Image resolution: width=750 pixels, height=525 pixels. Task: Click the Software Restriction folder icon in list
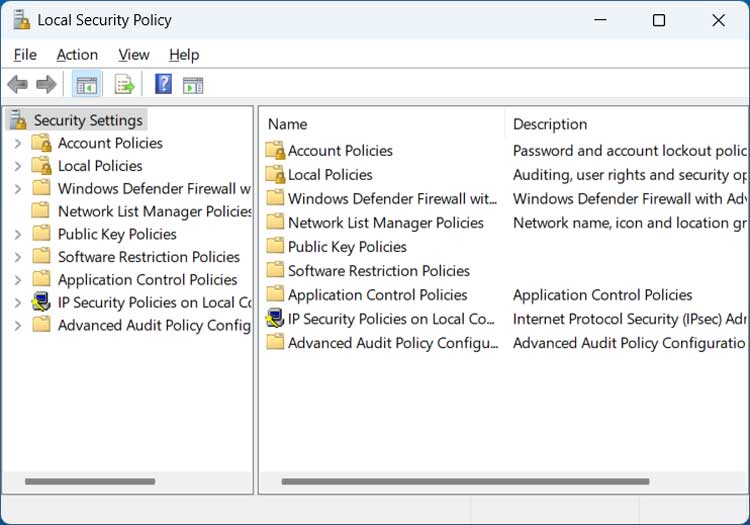click(275, 270)
